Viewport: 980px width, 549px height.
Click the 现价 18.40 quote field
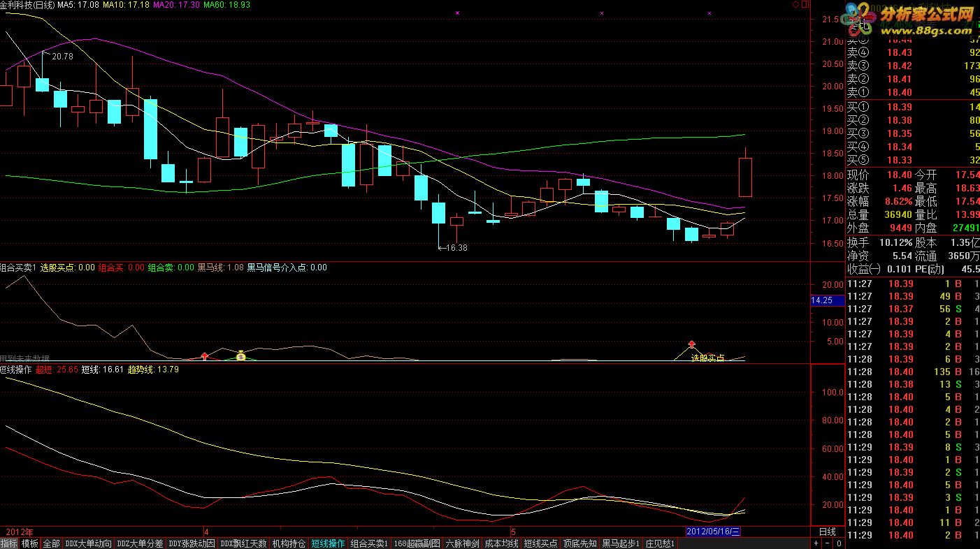click(x=880, y=175)
